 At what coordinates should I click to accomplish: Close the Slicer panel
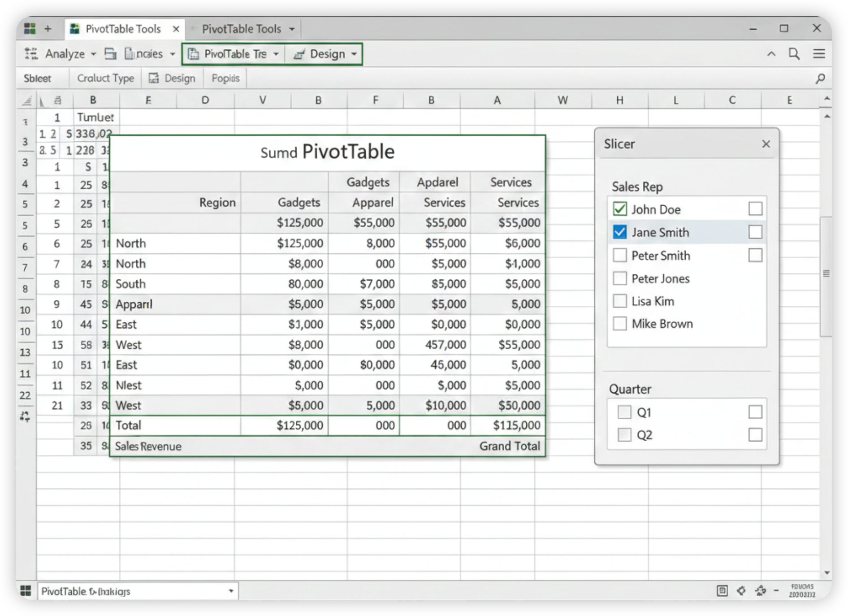[x=766, y=144]
